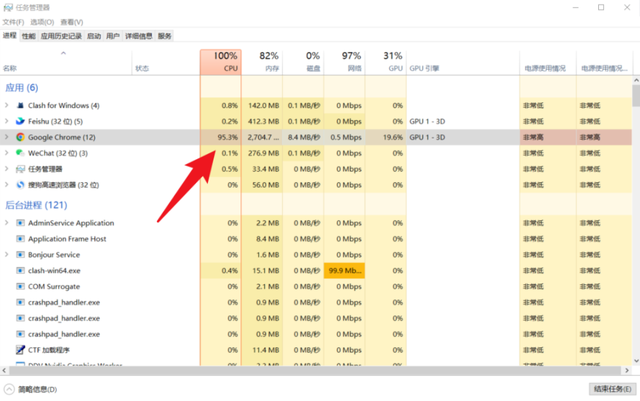Sort by the GPU 引擎 column header
The width and height of the screenshot is (640, 401).
(x=463, y=62)
